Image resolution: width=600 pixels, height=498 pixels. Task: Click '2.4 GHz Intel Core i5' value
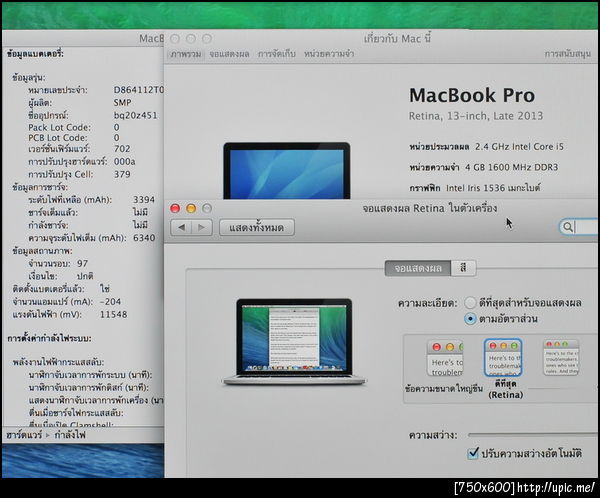pos(519,147)
